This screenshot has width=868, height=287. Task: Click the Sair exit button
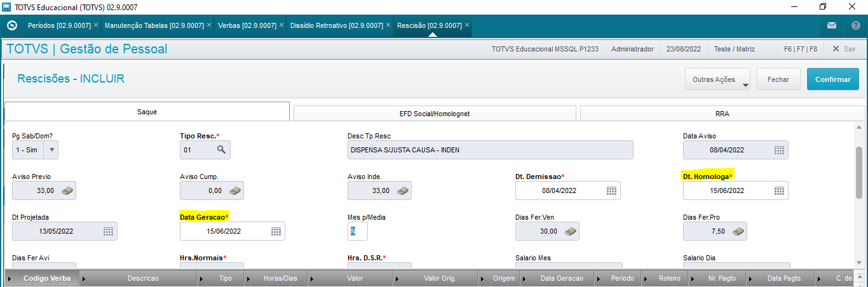pos(844,49)
